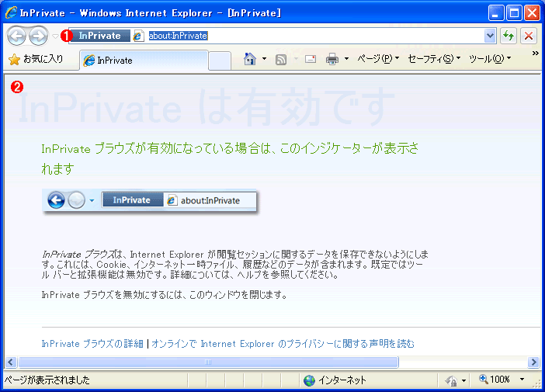Click the InPrivate indicator illustration image
This screenshot has width=545, height=392.
150,201
